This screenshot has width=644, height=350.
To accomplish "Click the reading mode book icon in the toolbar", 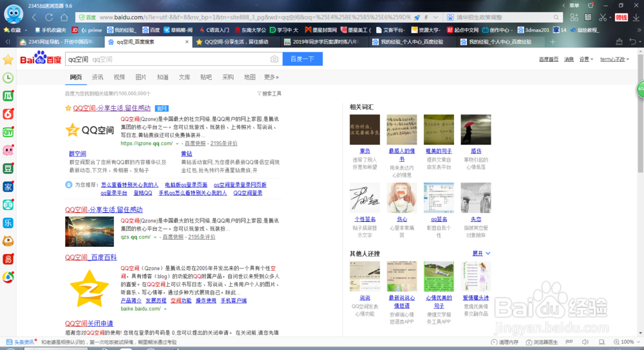I will pyautogui.click(x=588, y=17).
